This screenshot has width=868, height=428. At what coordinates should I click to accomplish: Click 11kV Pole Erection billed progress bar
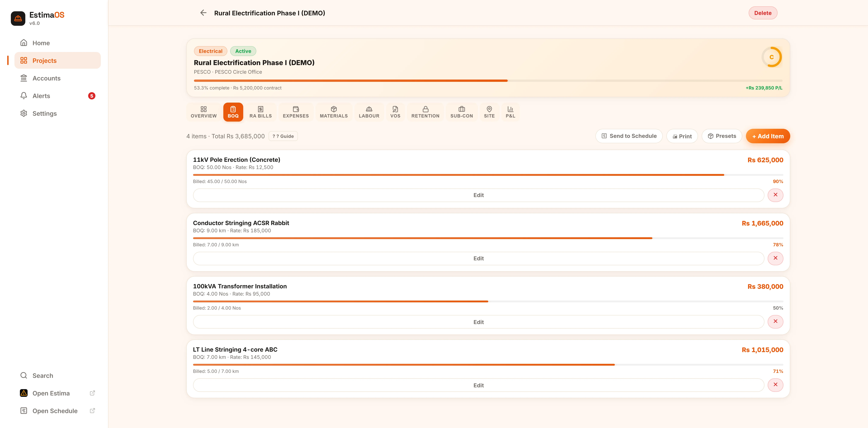tap(488, 175)
